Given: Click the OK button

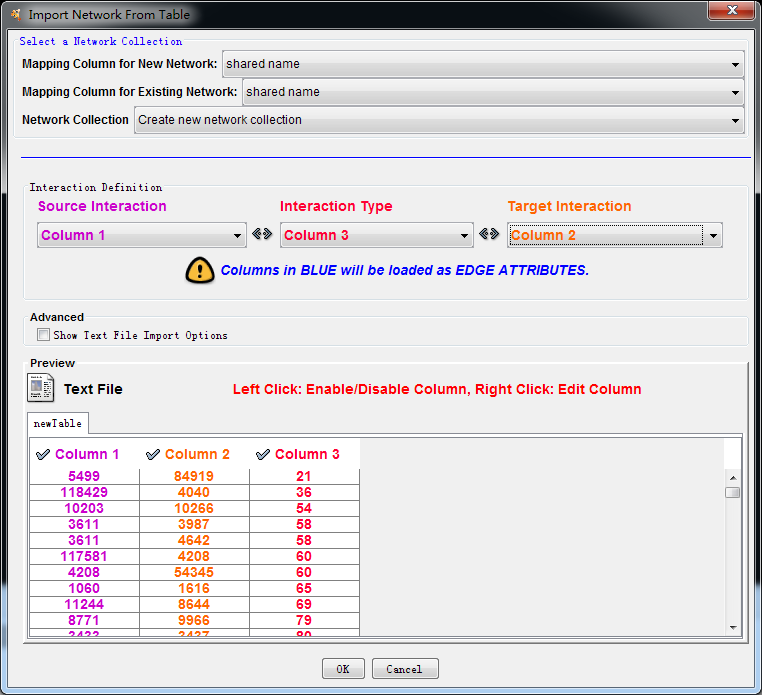Looking at the screenshot, I should (343, 669).
